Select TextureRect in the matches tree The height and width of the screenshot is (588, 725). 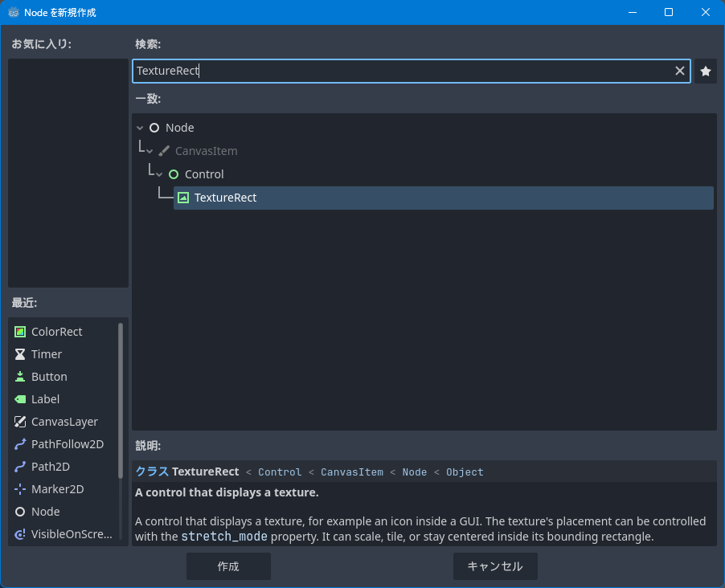point(444,198)
